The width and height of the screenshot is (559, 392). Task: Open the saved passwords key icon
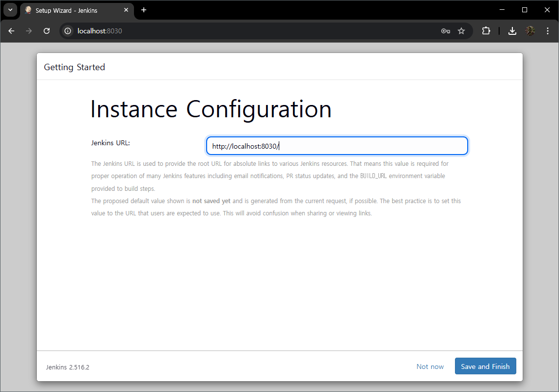coord(445,31)
